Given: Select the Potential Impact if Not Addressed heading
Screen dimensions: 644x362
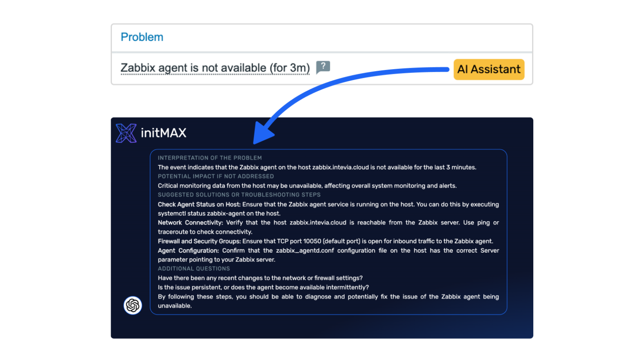Looking at the screenshot, I should coord(216,176).
